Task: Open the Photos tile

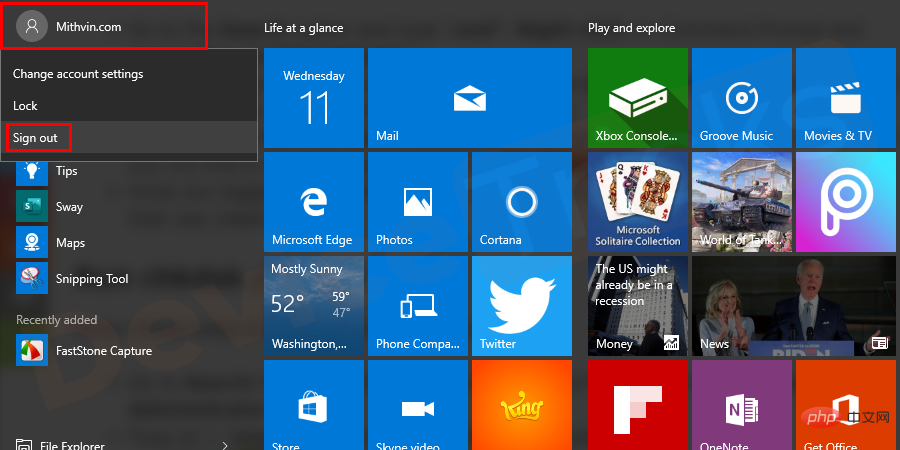Action: pos(418,202)
